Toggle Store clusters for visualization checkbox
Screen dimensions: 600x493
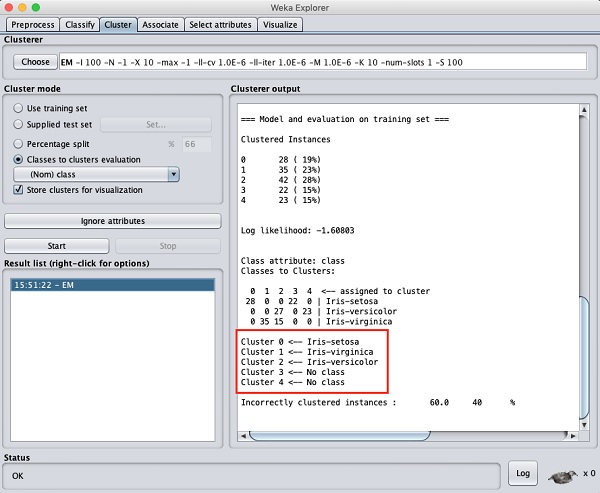coord(19,190)
